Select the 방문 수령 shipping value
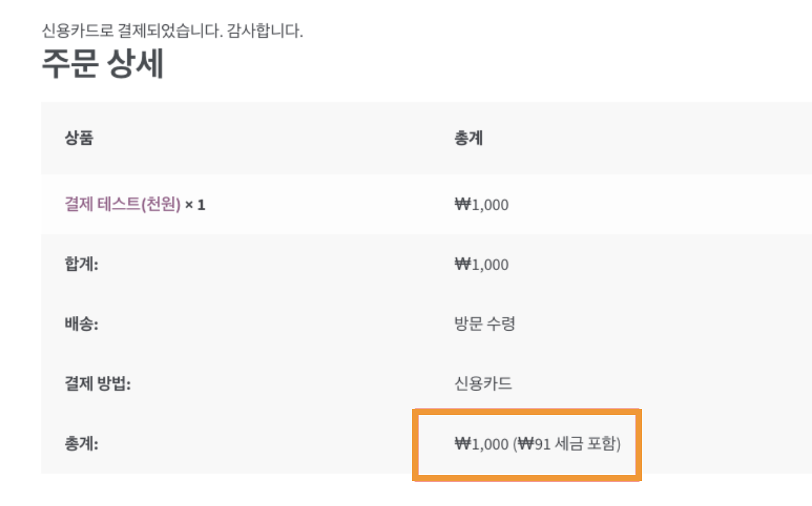812x506 pixels. point(484,323)
